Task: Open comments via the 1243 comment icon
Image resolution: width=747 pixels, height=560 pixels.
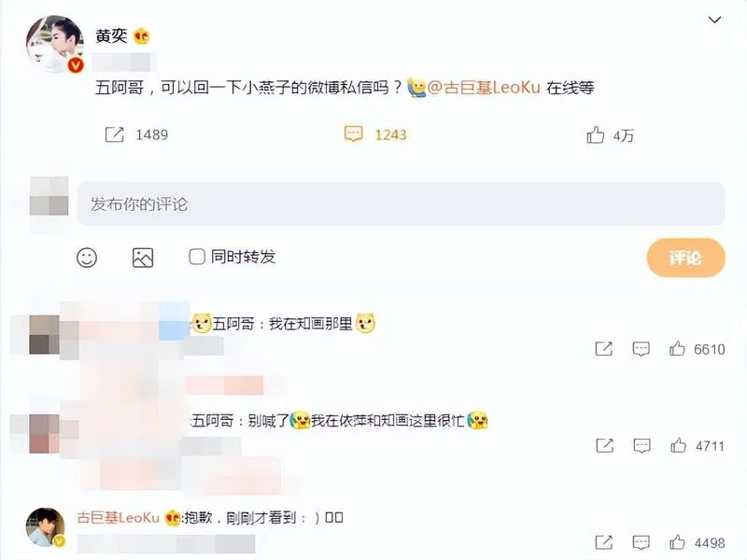Action: click(354, 134)
